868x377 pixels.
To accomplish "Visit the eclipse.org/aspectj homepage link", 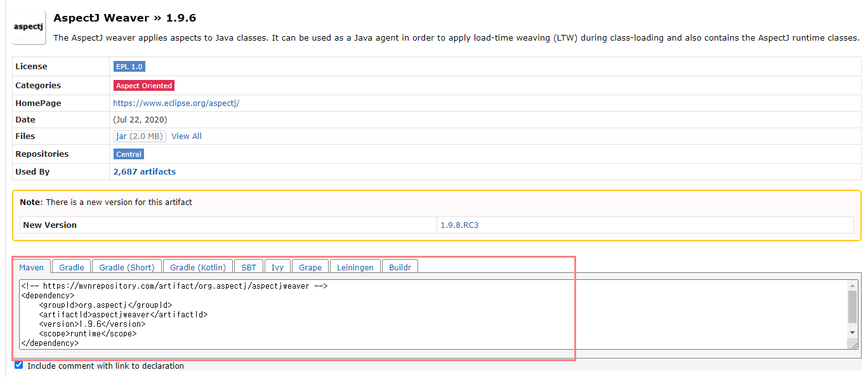I will [176, 103].
